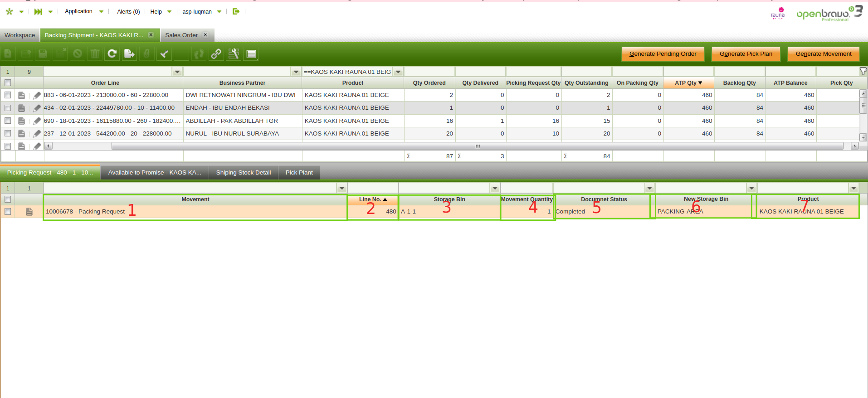Screen dimensions: 868x398
Task: Click the Export to spreadsheet icon
Action: coord(129,54)
